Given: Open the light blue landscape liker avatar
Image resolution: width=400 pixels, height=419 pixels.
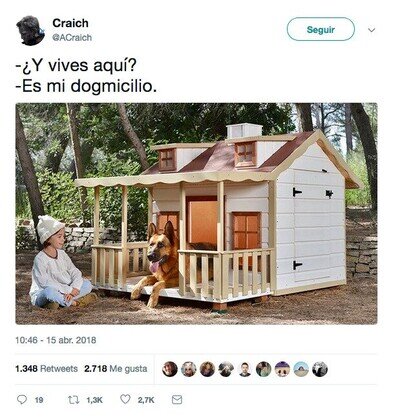Looking at the screenshot, I should click(301, 369).
